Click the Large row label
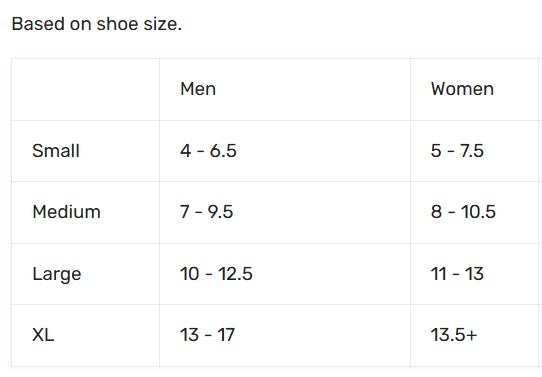This screenshot has width=542, height=377. (x=57, y=274)
